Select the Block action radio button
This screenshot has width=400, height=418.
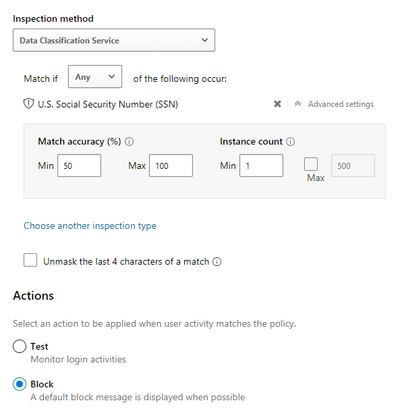point(19,384)
